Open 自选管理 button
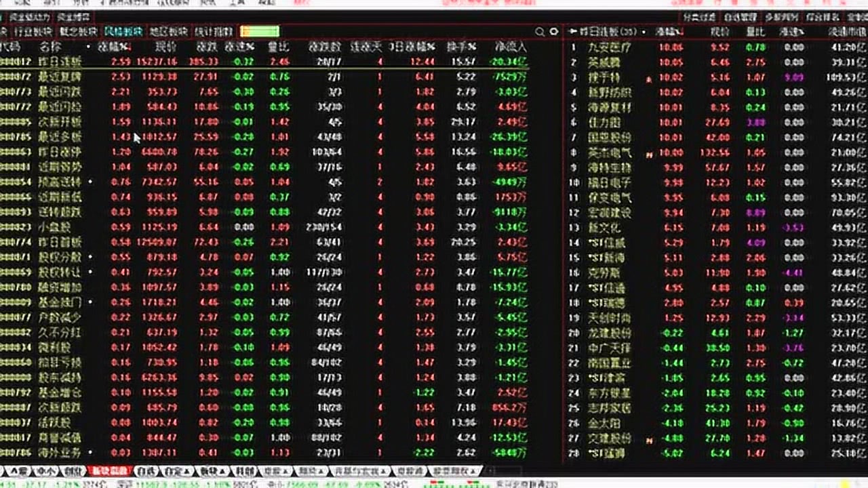868x488 pixels. pyautogui.click(x=740, y=17)
